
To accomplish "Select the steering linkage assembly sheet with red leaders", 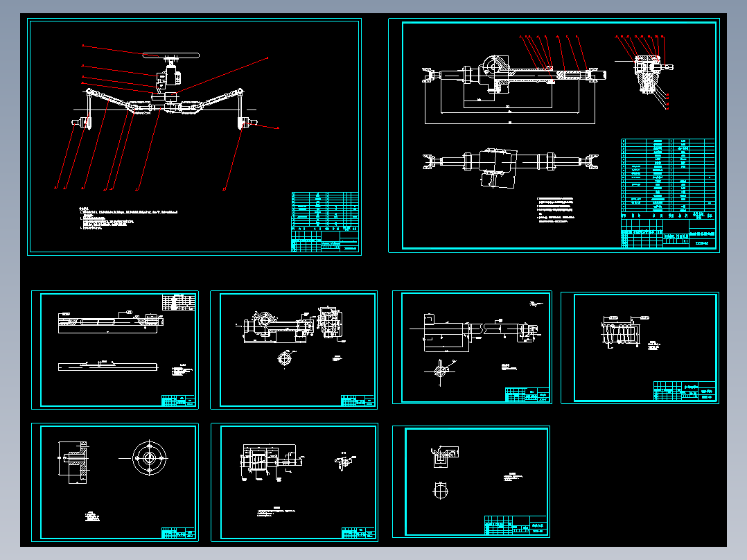I will point(194,137).
